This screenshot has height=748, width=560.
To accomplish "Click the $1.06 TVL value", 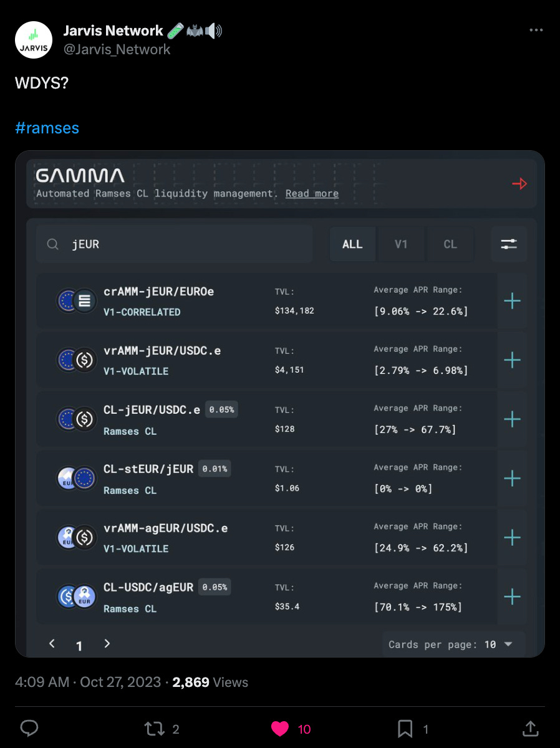I will click(287, 488).
